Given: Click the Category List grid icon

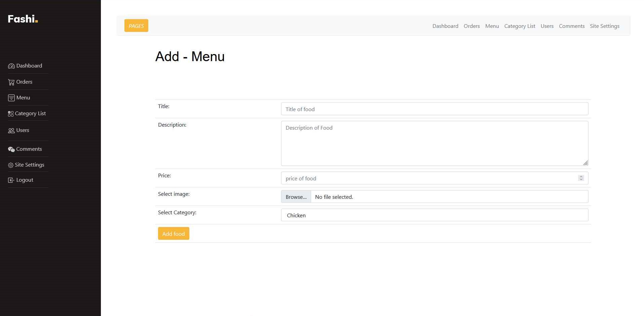Looking at the screenshot, I should 10,114.
